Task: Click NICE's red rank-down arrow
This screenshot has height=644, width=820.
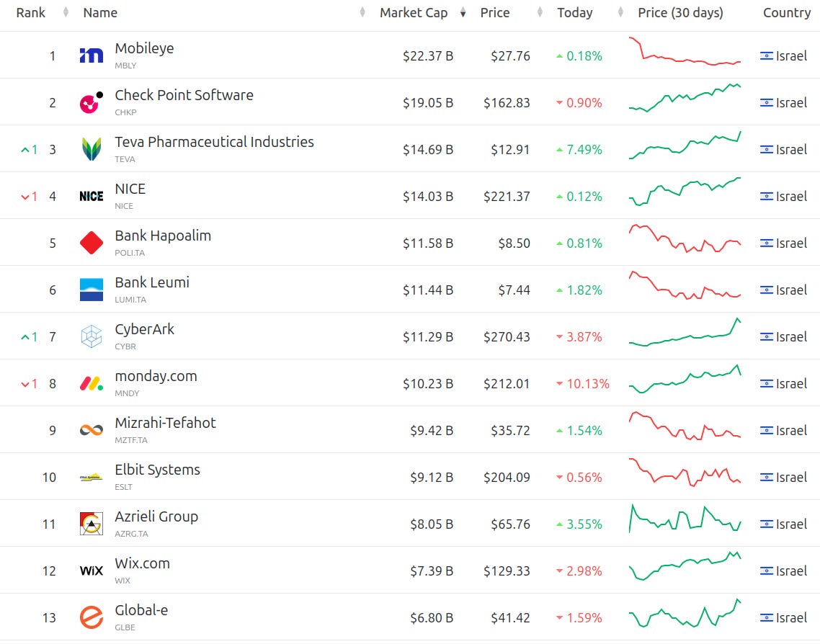Action: (24, 197)
